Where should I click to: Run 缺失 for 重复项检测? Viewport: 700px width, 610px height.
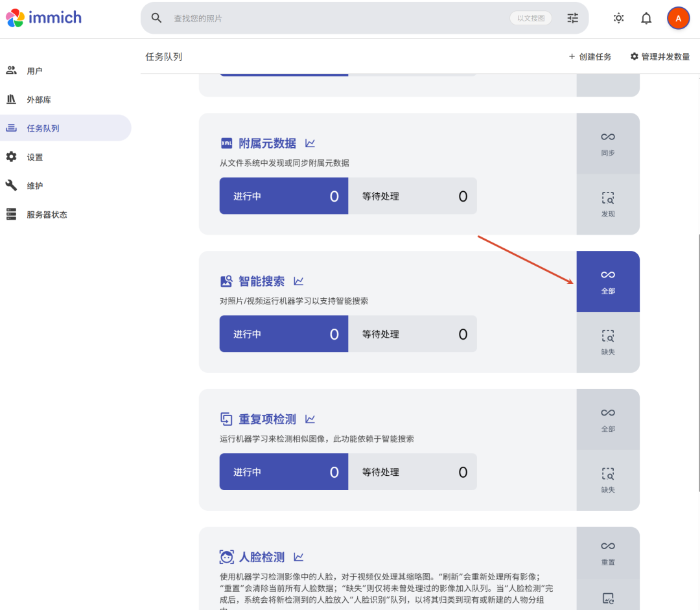pos(608,480)
